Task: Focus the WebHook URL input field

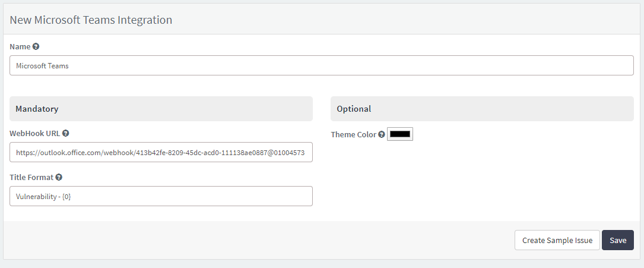Action: [x=161, y=152]
